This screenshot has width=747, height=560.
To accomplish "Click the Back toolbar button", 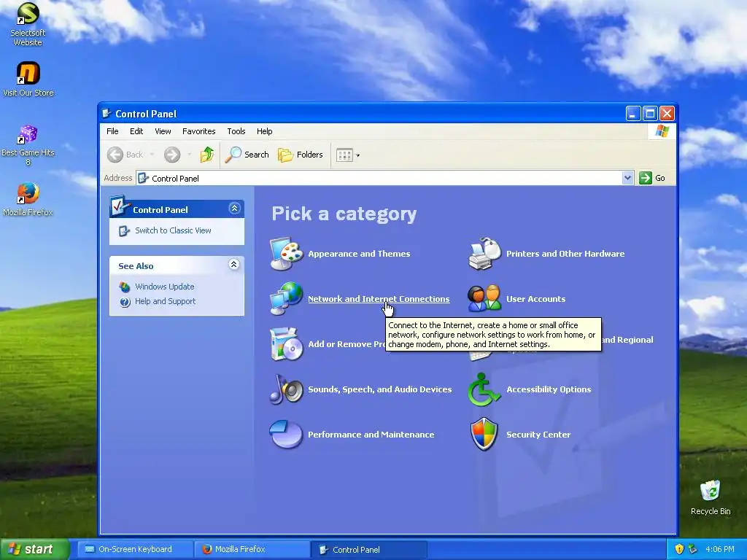I will [125, 155].
